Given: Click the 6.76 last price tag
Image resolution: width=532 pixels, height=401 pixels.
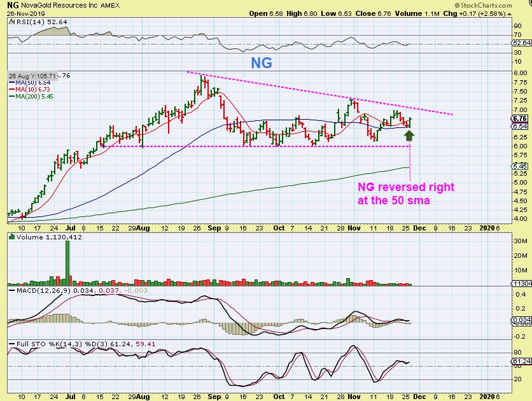Looking at the screenshot, I should pos(519,118).
